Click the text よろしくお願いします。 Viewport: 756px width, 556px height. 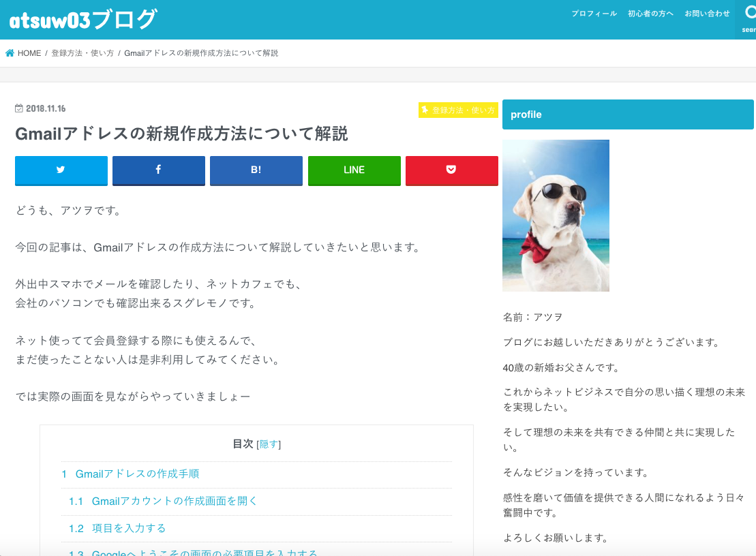click(x=557, y=538)
